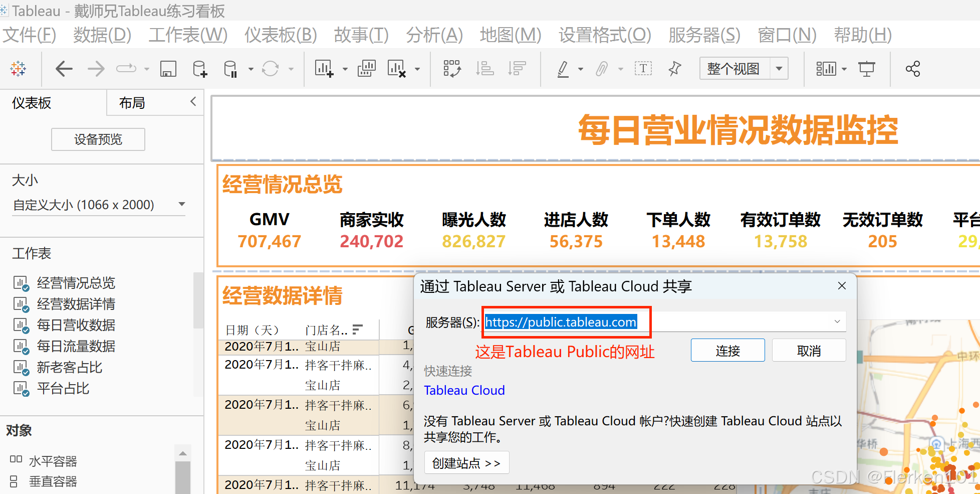Click the show/hide cards icon
Image resolution: width=980 pixels, height=494 pixels.
826,69
